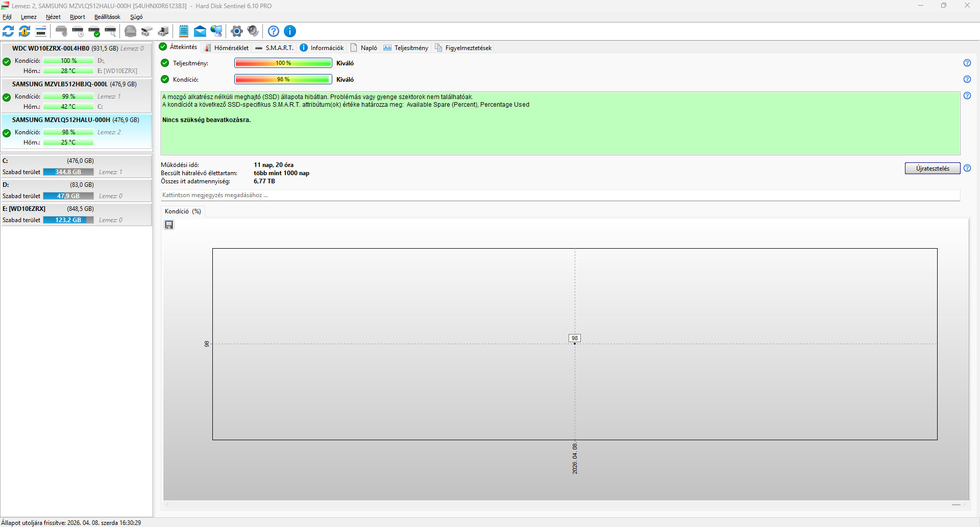Select the SAMSUNG MZVLB512HBJQ-000L disk
The width and height of the screenshot is (980, 527).
pyautogui.click(x=77, y=95)
